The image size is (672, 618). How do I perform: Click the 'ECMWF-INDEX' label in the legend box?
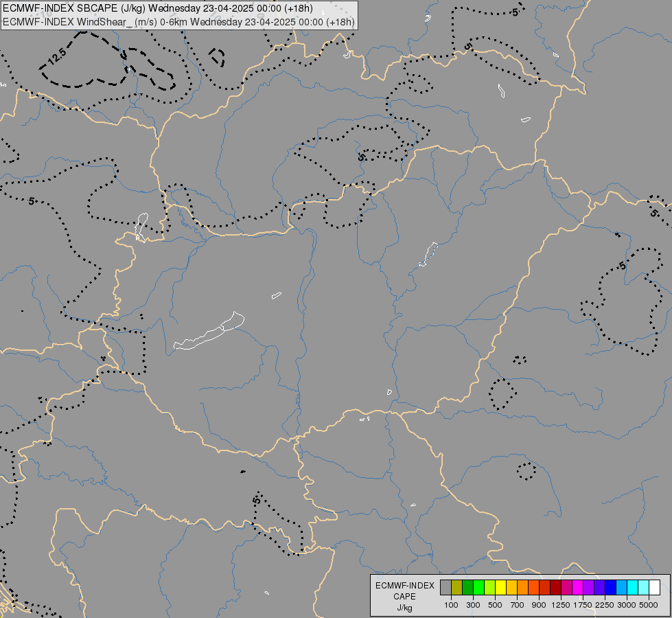[x=404, y=586]
